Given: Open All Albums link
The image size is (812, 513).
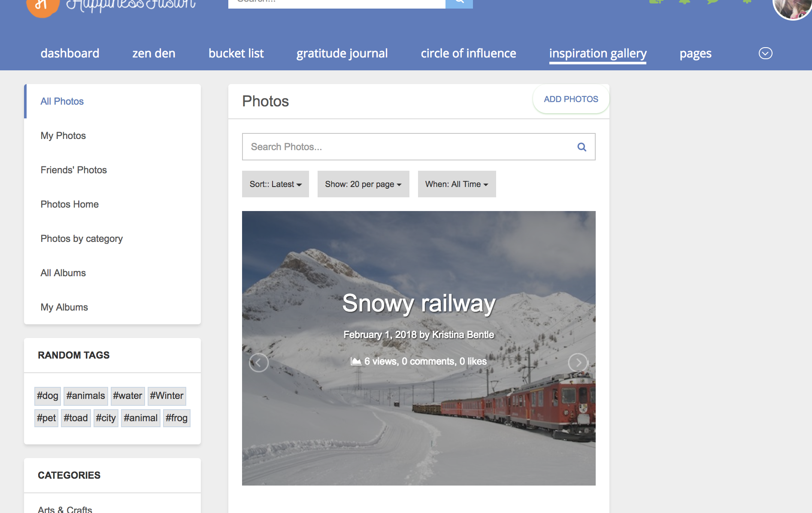Looking at the screenshot, I should click(112, 273).
